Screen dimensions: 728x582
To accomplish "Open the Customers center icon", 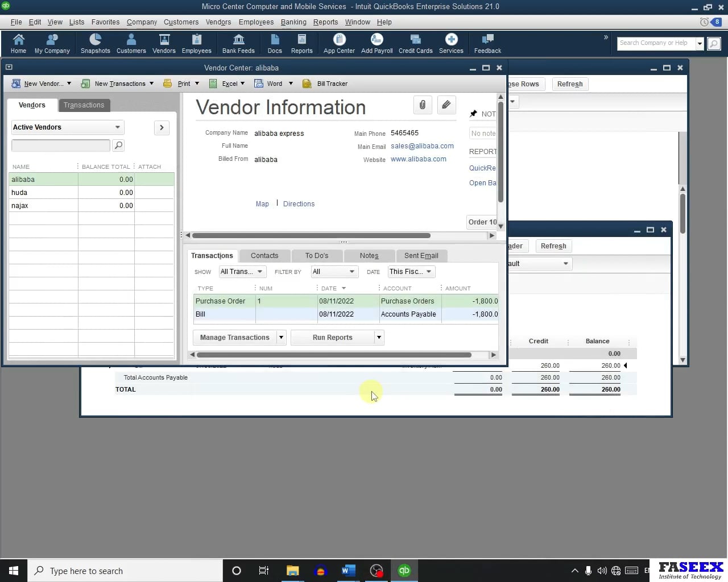I will [131, 44].
